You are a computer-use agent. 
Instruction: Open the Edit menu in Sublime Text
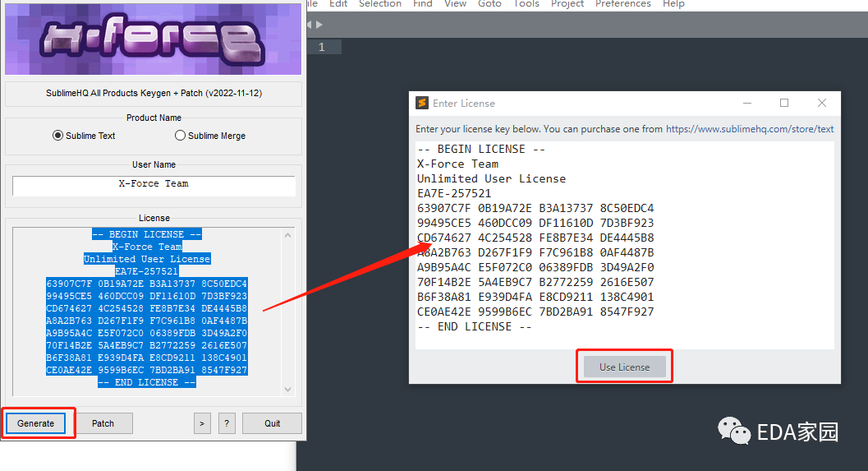pyautogui.click(x=338, y=4)
